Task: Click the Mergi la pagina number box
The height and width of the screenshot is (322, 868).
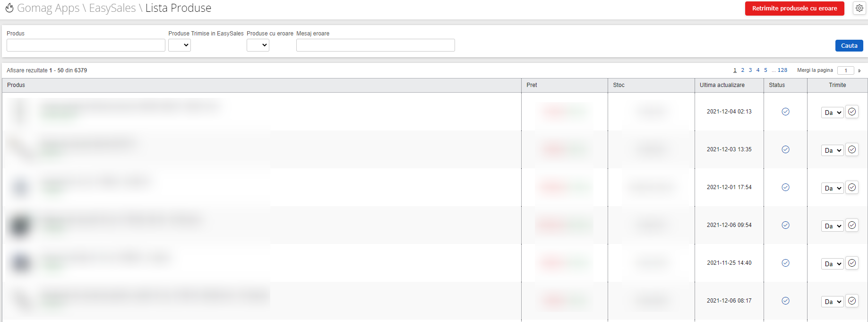Action: 845,70
